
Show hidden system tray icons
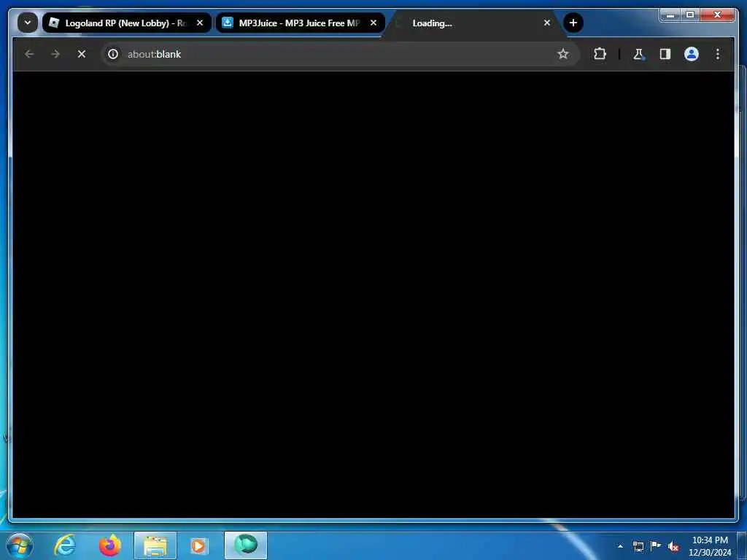click(620, 546)
